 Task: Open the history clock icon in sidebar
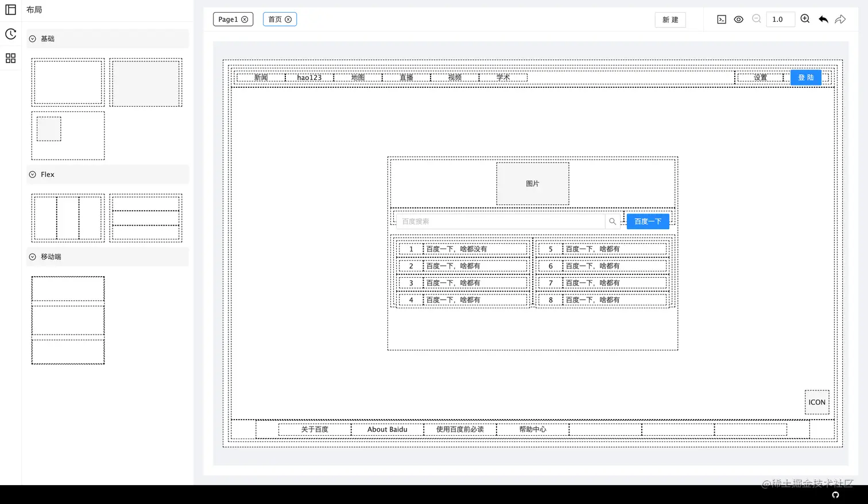[x=10, y=34]
